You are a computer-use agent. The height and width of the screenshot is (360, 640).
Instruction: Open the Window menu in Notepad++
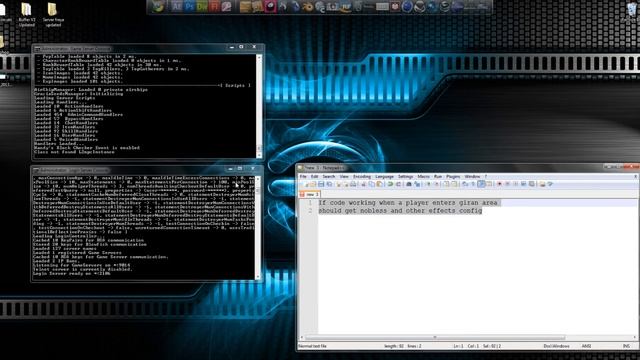[472, 177]
